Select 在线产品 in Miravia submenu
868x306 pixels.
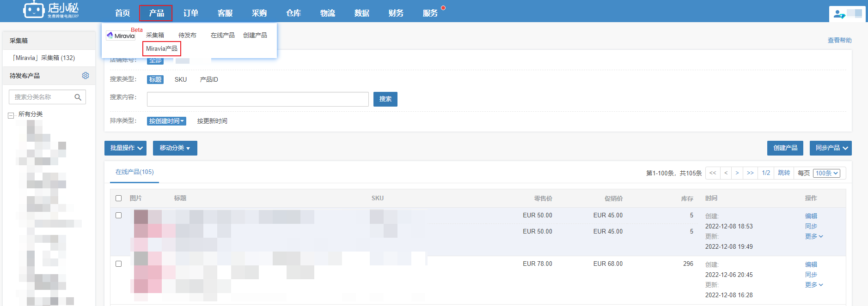[223, 35]
